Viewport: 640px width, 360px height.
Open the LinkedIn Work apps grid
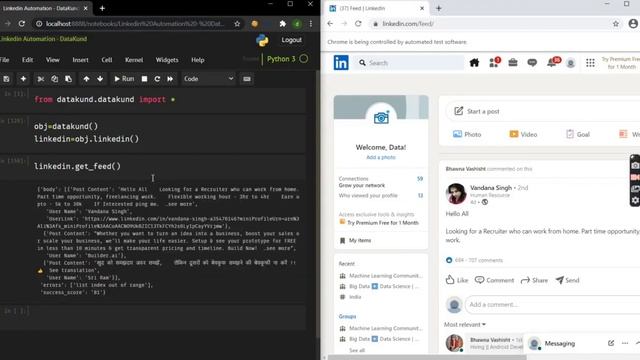[x=590, y=63]
